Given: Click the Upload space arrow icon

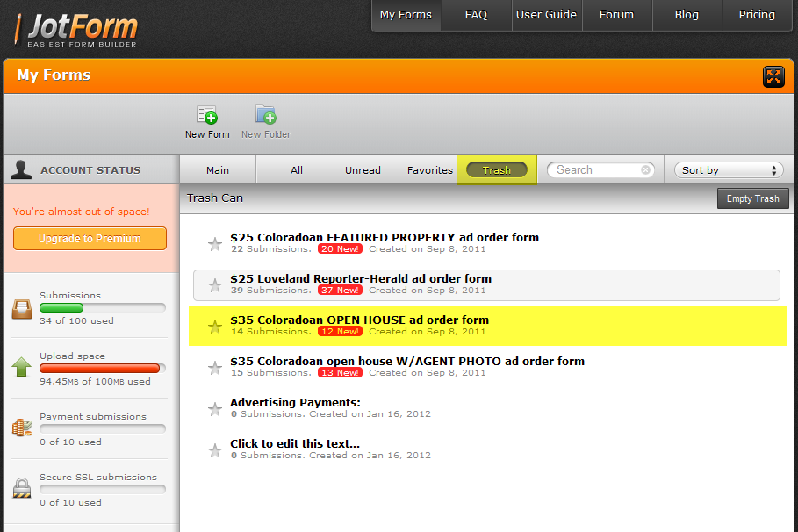Looking at the screenshot, I should coord(22,368).
